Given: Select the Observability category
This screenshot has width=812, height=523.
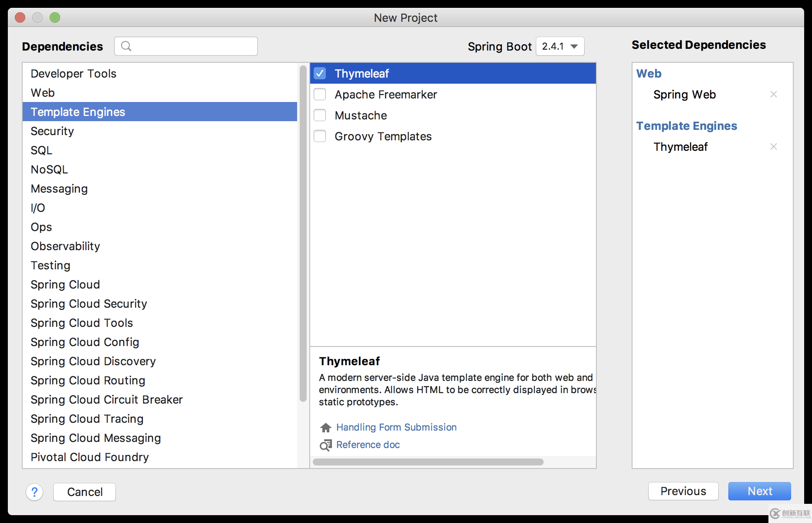Looking at the screenshot, I should [x=160, y=246].
